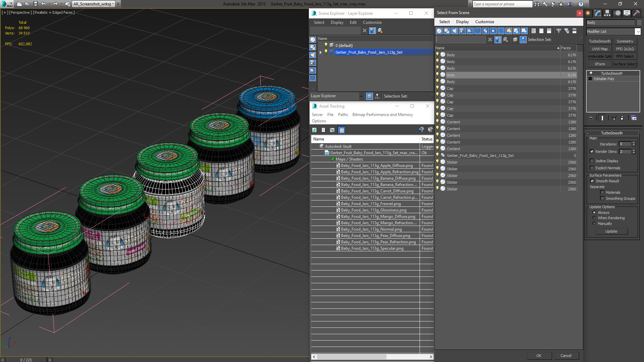Enable Separate by Smoothing Groups checkbox
Image resolution: width=644 pixels, height=362 pixels.
pyautogui.click(x=602, y=198)
